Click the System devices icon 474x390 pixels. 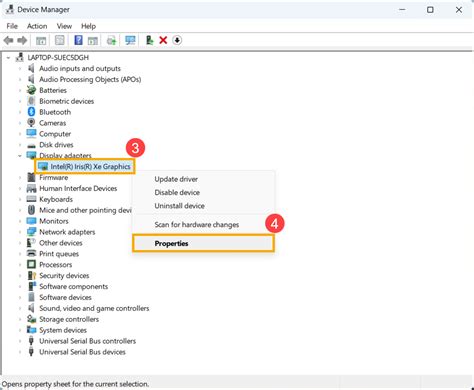click(31, 330)
